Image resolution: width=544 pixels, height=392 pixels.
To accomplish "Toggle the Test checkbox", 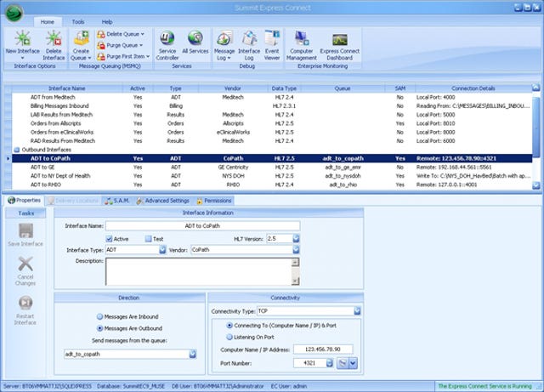I will tap(148, 239).
